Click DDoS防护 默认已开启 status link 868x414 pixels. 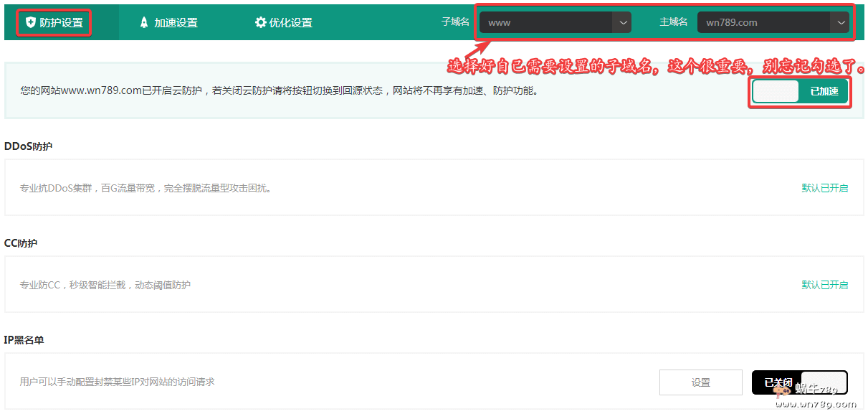824,188
